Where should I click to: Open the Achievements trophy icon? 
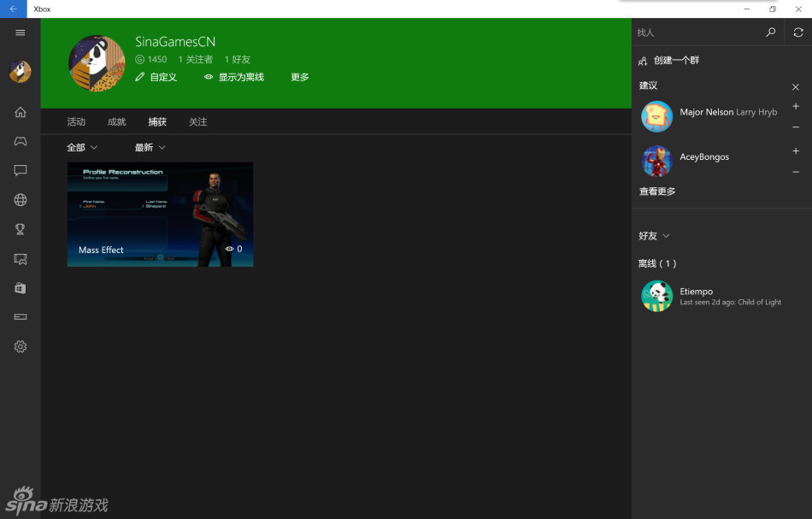click(21, 229)
